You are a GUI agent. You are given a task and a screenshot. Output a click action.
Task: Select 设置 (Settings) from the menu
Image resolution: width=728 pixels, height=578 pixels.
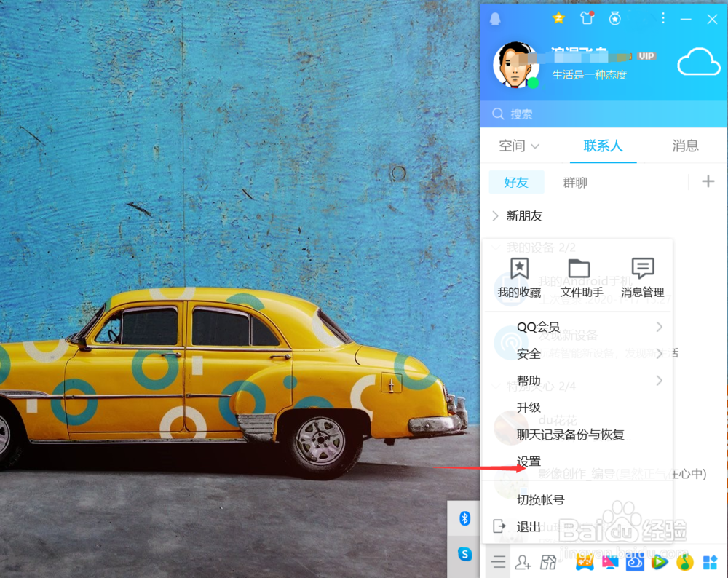coord(529,462)
